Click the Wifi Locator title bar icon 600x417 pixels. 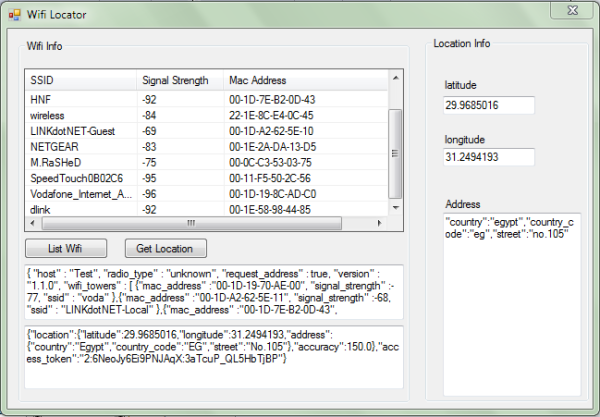click(15, 15)
